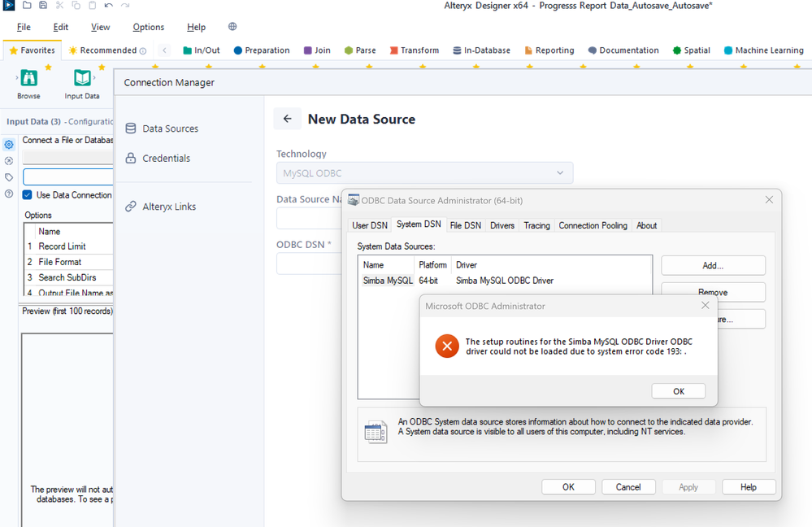The width and height of the screenshot is (812, 527).
Task: Dismiss the error with OK
Action: point(678,390)
